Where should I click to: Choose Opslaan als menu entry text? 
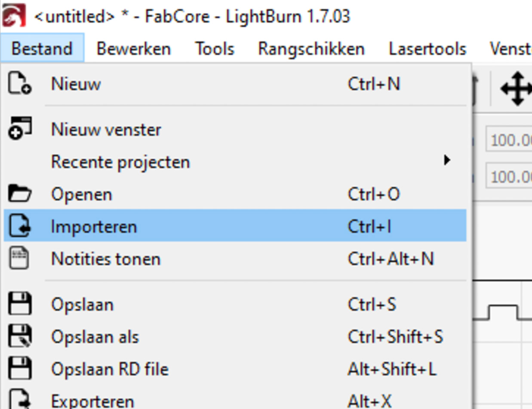click(95, 337)
